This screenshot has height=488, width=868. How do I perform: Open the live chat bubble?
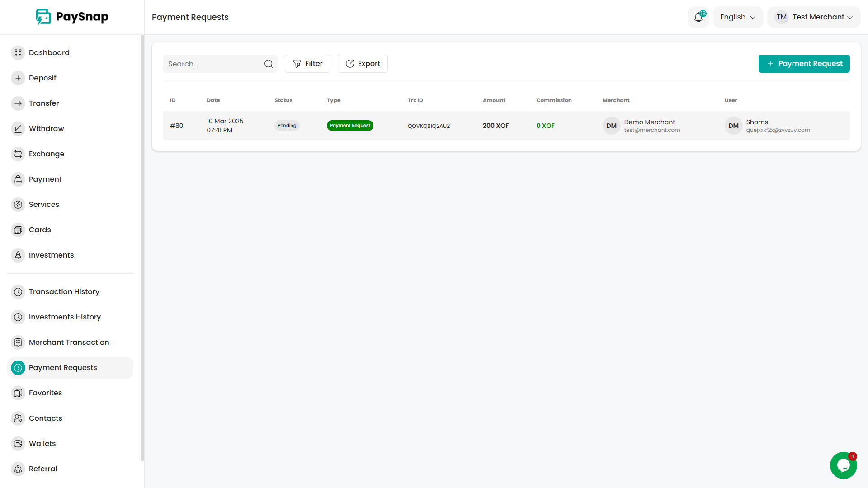843,465
